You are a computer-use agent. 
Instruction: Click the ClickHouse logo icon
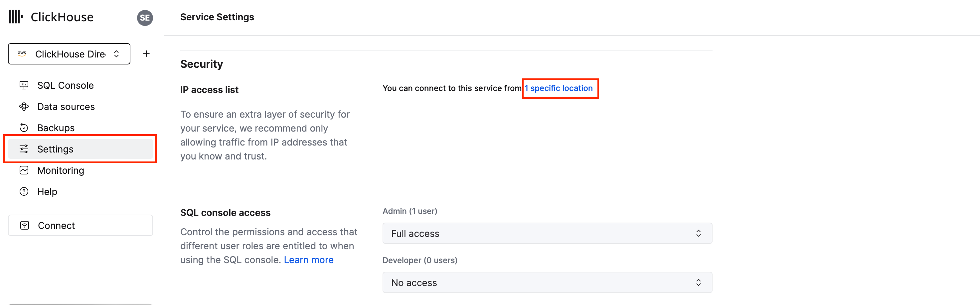[16, 17]
